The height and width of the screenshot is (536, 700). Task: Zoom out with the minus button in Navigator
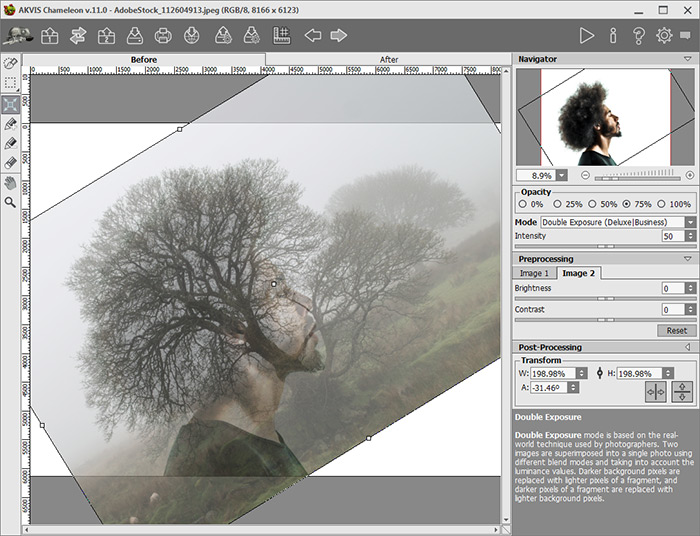tap(585, 175)
